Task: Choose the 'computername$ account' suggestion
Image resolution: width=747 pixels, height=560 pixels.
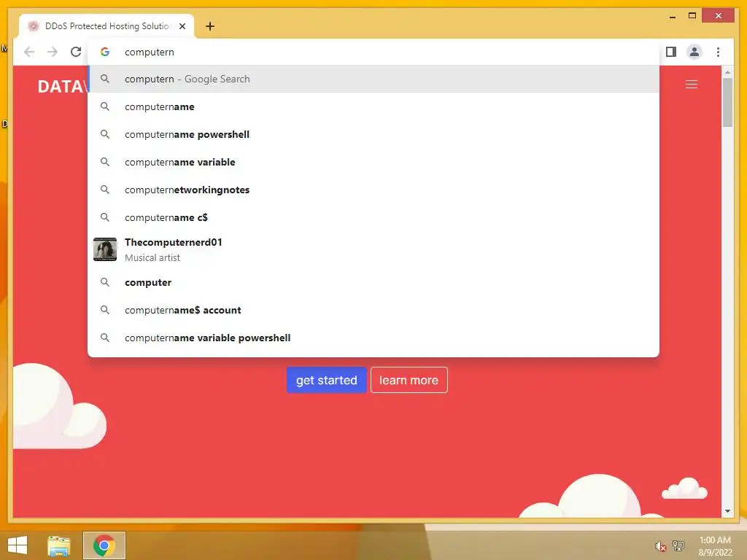Action: [x=373, y=310]
